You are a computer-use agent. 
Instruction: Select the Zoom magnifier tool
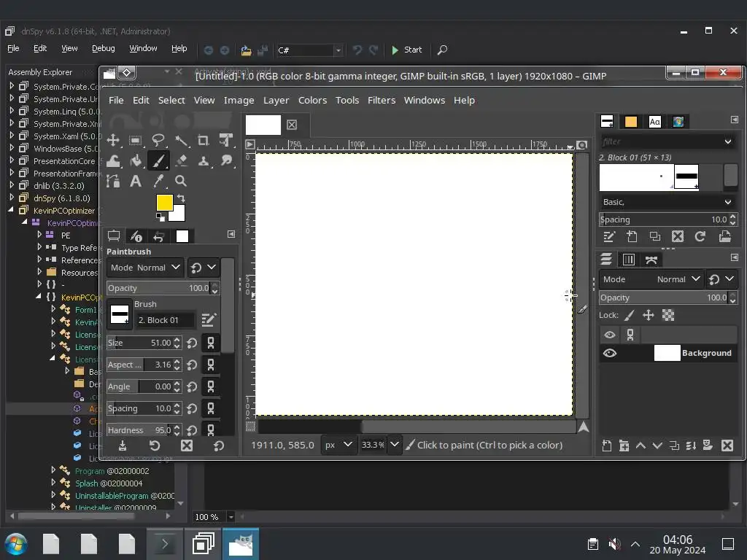181,181
